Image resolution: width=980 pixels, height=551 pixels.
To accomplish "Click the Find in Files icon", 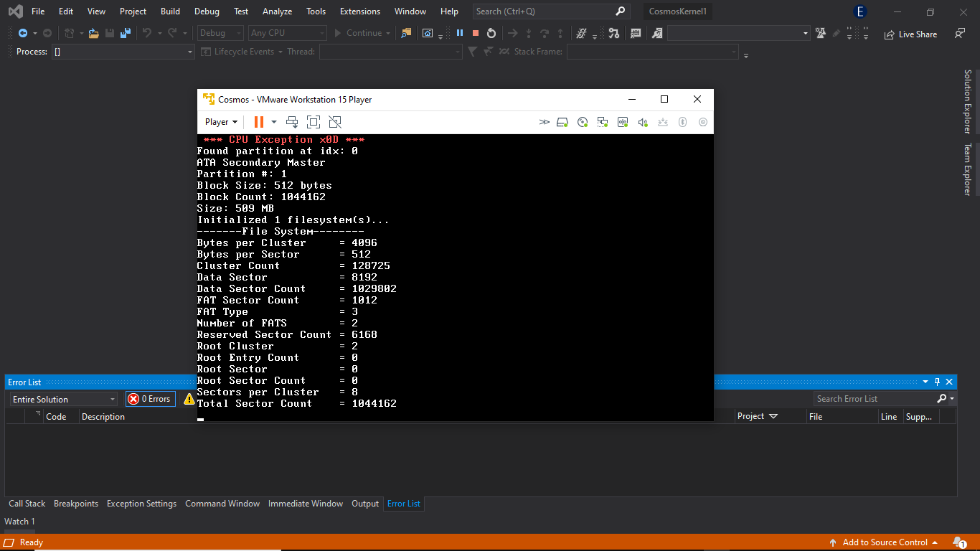I will (x=407, y=33).
